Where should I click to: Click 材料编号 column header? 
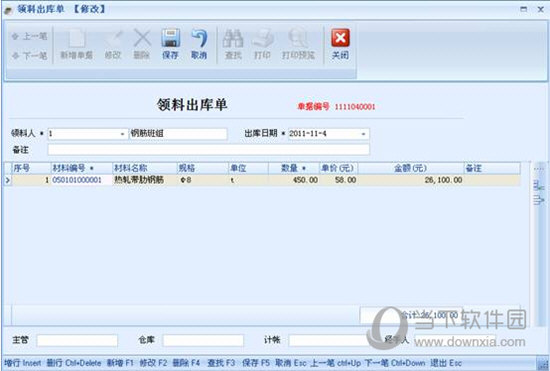tap(81, 168)
